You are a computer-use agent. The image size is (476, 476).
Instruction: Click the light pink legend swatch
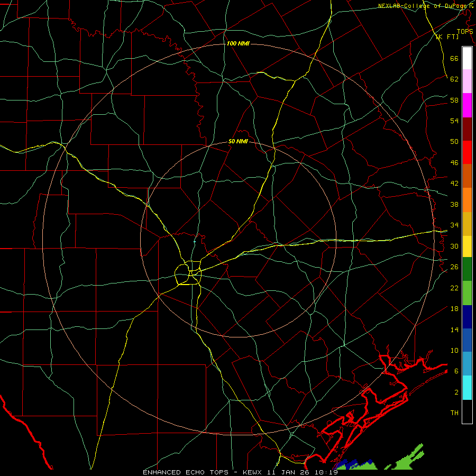467,81
